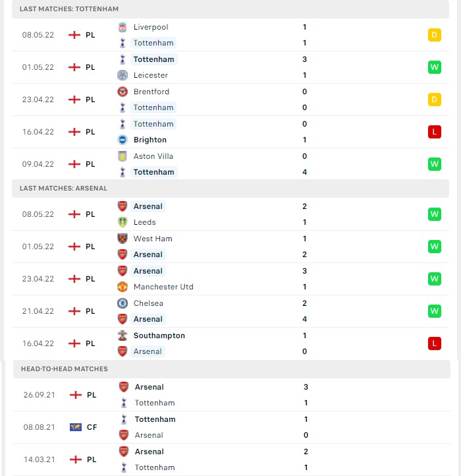Click the England flag on the 21.04.22 row
This screenshot has width=461, height=476.
(x=74, y=311)
